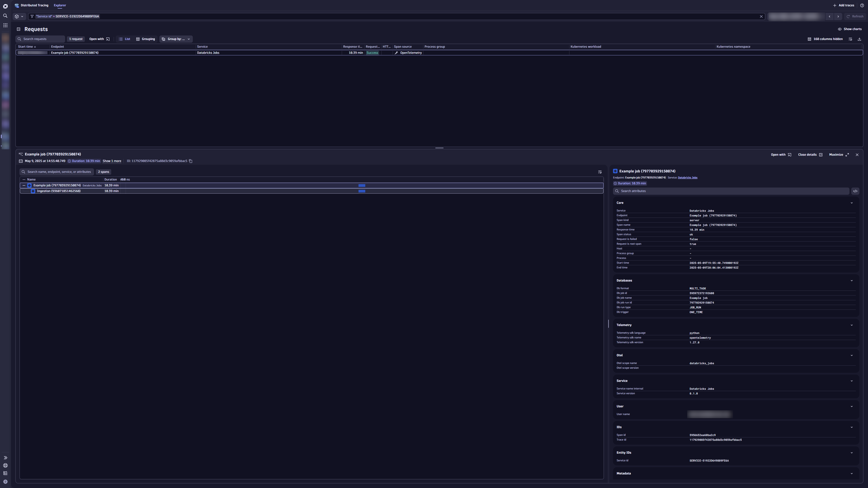Toggle Close details panel button
Image resolution: width=868 pixels, height=488 pixels.
pyautogui.click(x=810, y=155)
